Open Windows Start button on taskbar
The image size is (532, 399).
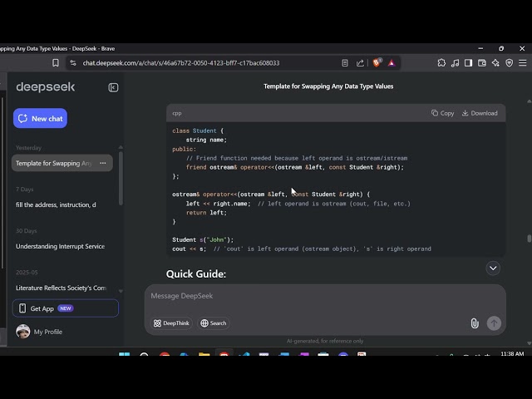click(x=124, y=354)
